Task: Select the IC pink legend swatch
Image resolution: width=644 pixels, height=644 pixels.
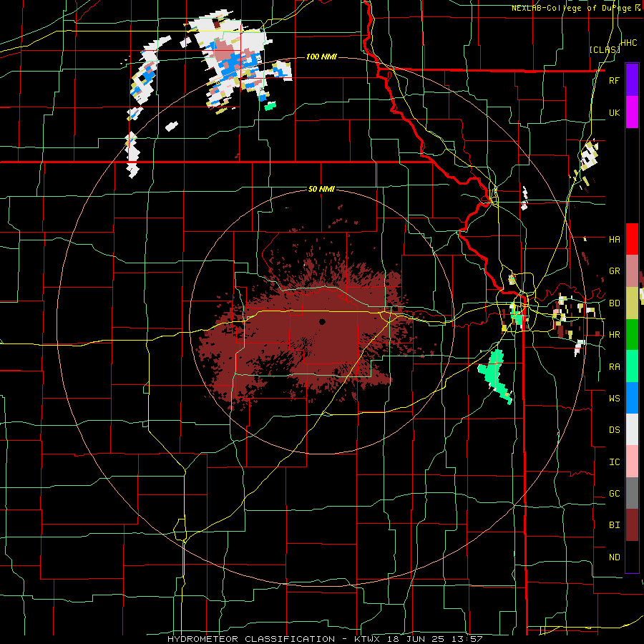Action: point(632,462)
